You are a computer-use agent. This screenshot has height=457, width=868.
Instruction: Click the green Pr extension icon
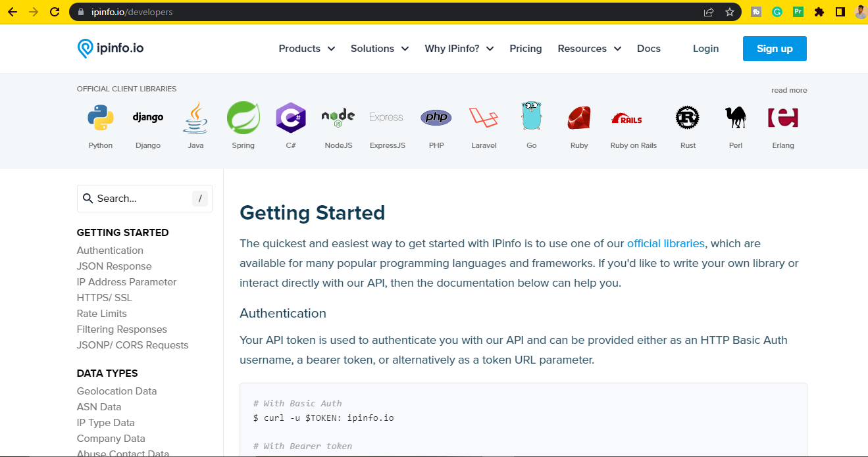(x=798, y=12)
